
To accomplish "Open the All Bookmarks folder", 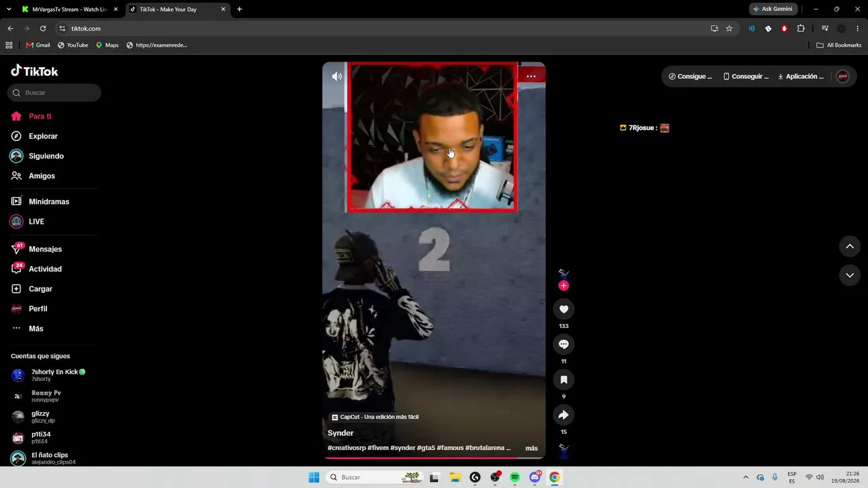I will 839,45.
